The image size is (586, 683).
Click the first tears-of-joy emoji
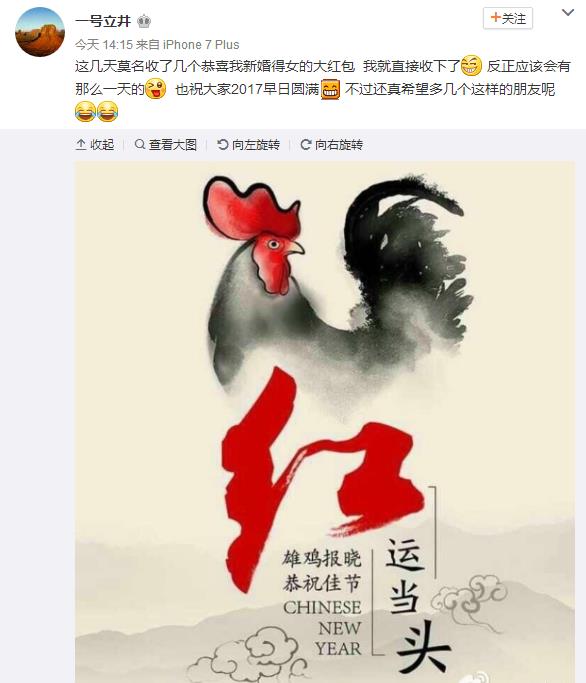[x=85, y=111]
